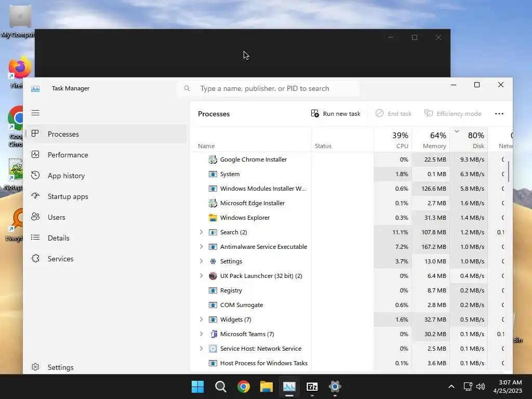Switch to the Details page
This screenshot has width=532, height=399.
[106, 238]
